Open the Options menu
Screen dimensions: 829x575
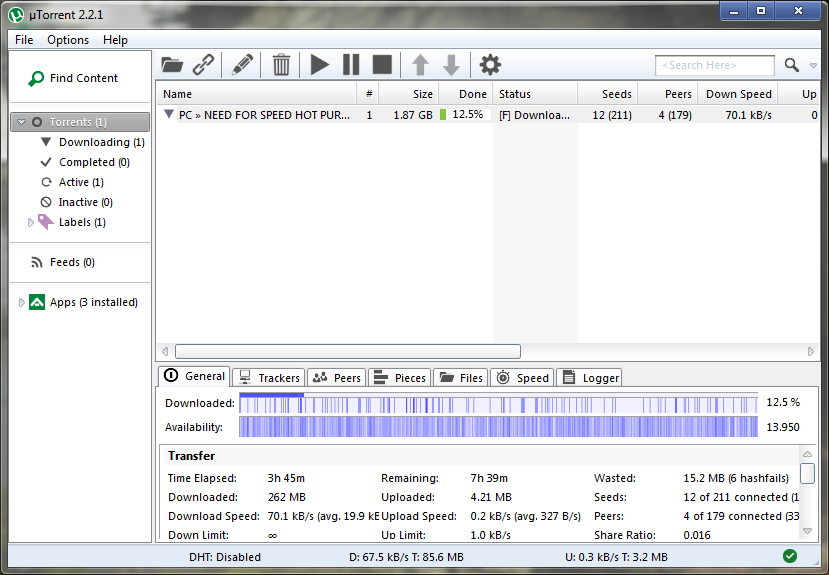click(x=68, y=40)
